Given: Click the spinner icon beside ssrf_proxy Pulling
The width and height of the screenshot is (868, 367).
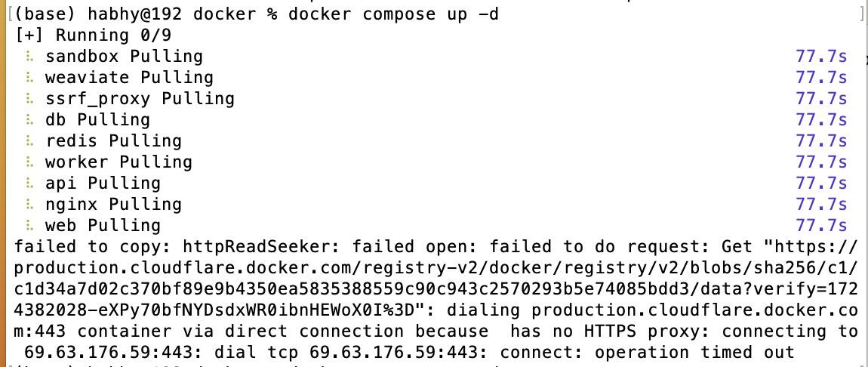Looking at the screenshot, I should tap(30, 99).
